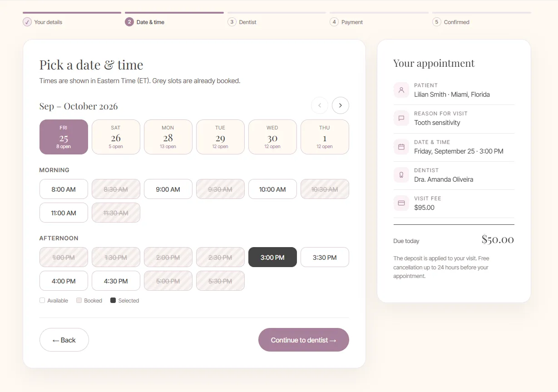Click the booked 2:30 PM slot
Viewport: 558px width, 392px height.
[220, 257]
